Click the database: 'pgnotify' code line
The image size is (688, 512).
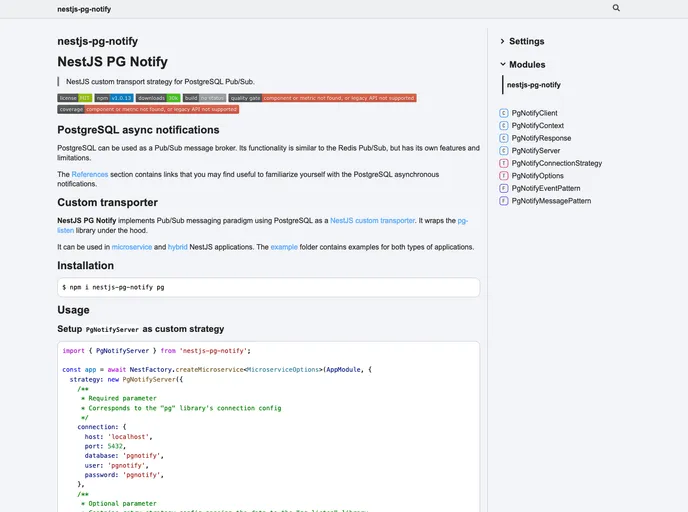point(124,456)
